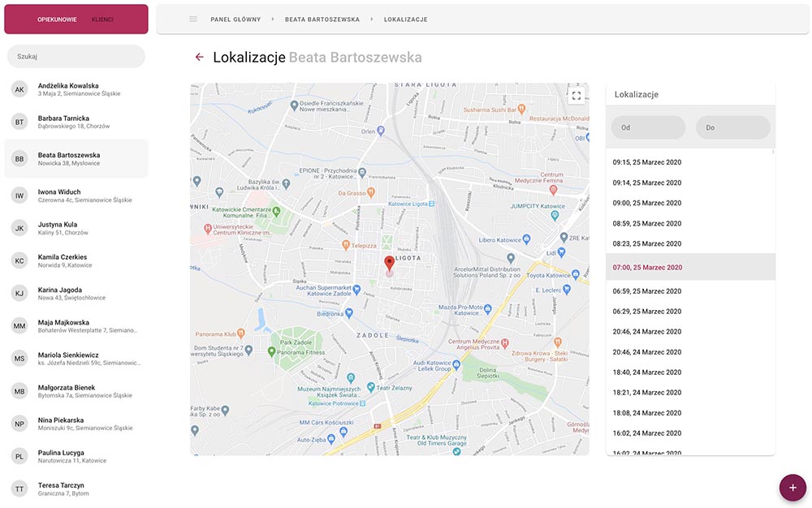Open the Do date filter field
Image resolution: width=812 pixels, height=508 pixels.
point(732,127)
